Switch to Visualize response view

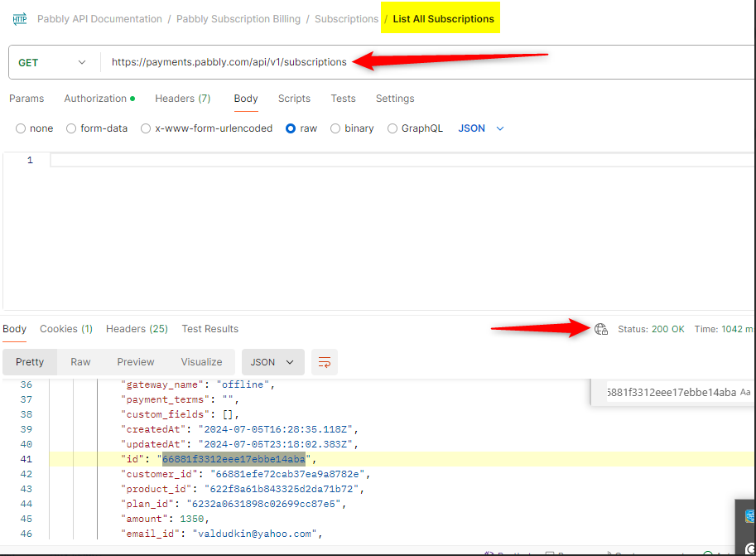(x=201, y=362)
